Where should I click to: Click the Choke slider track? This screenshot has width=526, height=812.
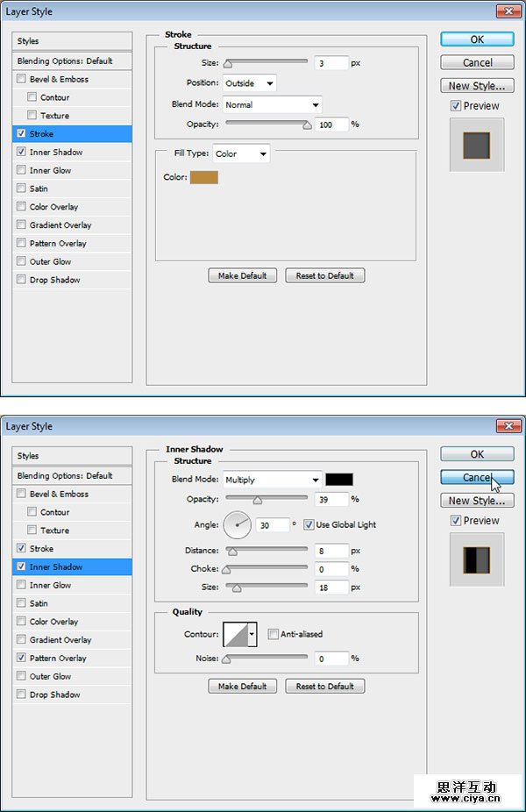point(267,569)
